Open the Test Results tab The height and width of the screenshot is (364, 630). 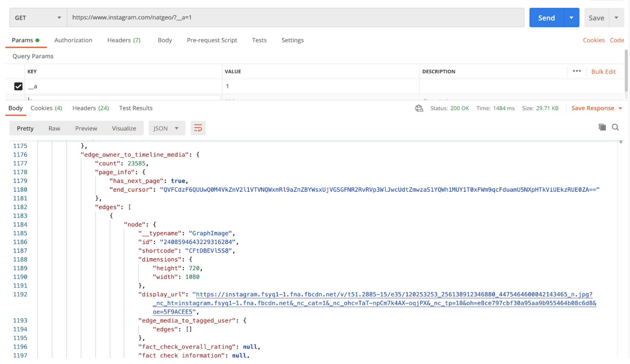click(x=136, y=108)
